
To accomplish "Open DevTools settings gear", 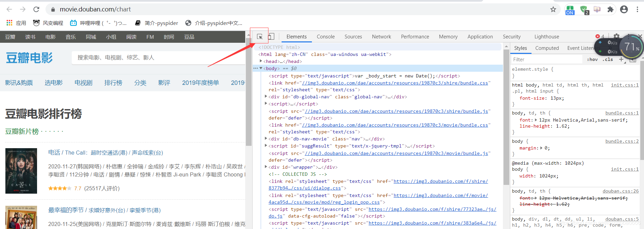I will (x=616, y=36).
